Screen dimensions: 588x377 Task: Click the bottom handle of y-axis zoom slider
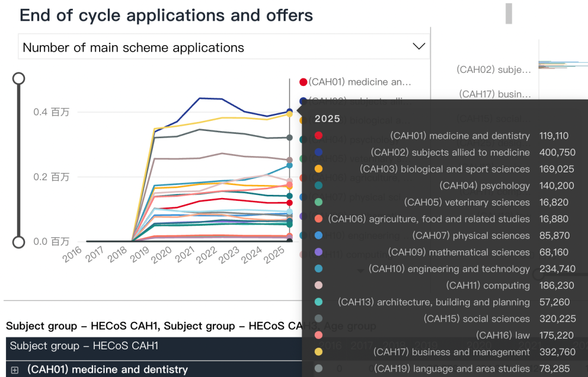click(19, 242)
